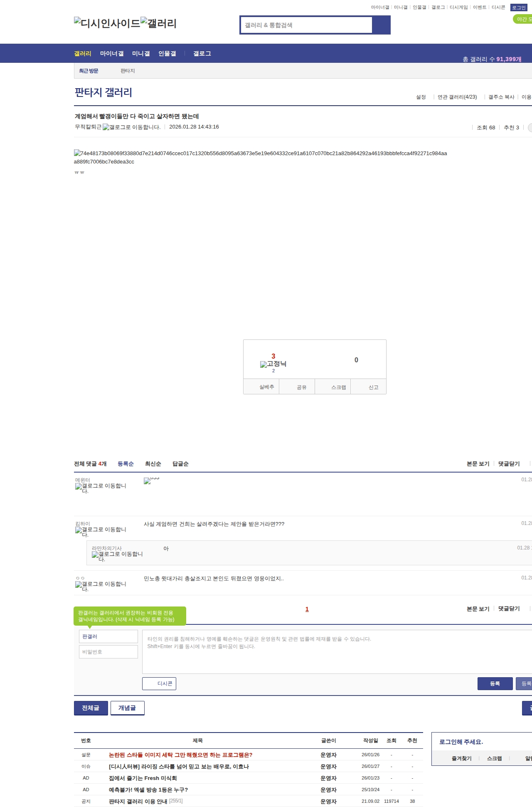Go to comment page 1

click(307, 609)
